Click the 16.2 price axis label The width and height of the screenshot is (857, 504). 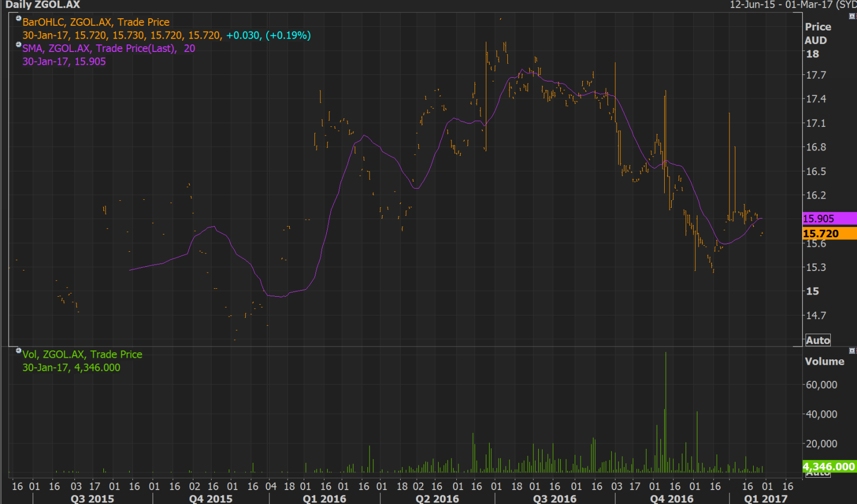(x=816, y=195)
